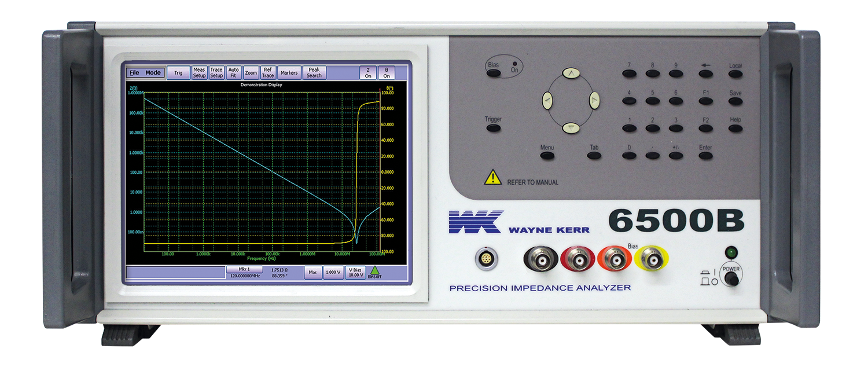
Task: Select the on-screen Zoom button
Action: [x=251, y=73]
